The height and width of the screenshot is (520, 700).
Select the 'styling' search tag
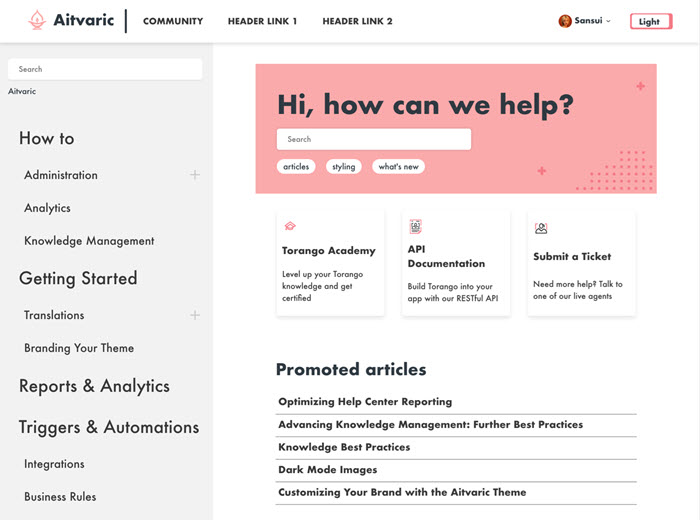(344, 167)
